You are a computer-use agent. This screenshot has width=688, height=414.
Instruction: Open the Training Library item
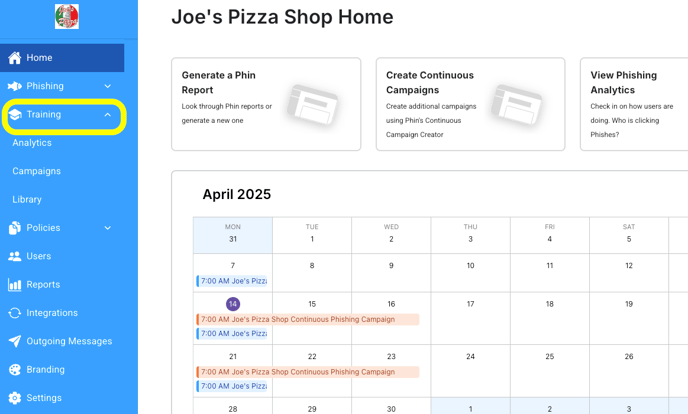(27, 200)
